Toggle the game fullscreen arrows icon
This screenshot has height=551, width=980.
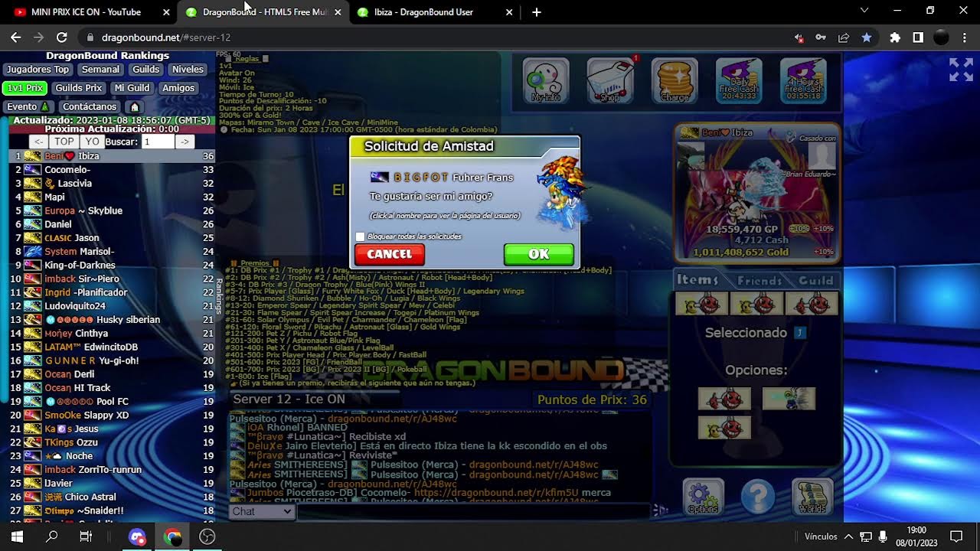[961, 70]
